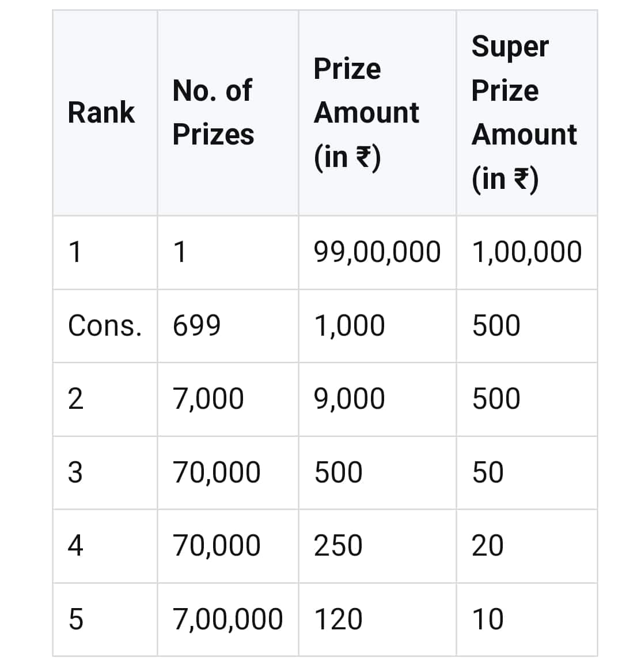Click the 70,000 prizes cell in rank 3 row

[x=228, y=473]
